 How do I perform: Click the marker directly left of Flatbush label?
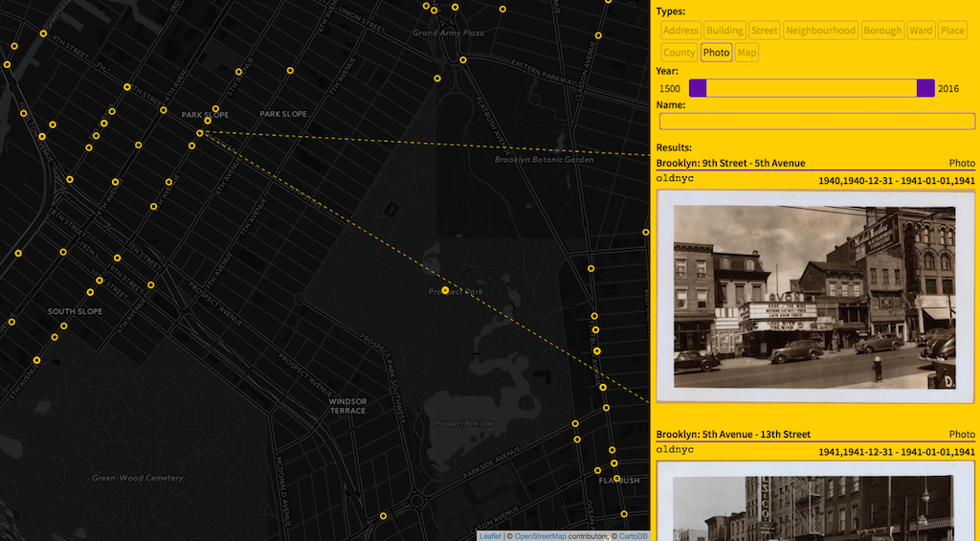pyautogui.click(x=597, y=471)
